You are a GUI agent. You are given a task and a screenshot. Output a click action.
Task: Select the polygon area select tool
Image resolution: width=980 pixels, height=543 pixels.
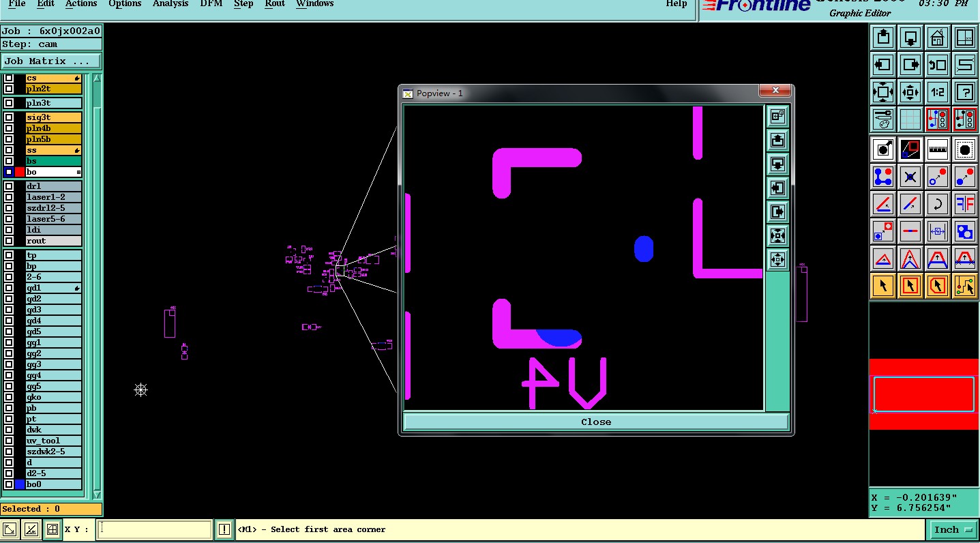[x=938, y=286]
